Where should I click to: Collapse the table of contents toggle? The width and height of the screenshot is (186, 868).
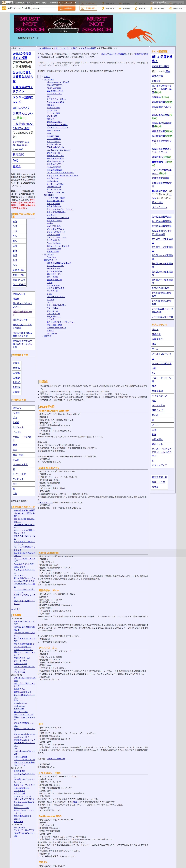click(x=39, y=77)
